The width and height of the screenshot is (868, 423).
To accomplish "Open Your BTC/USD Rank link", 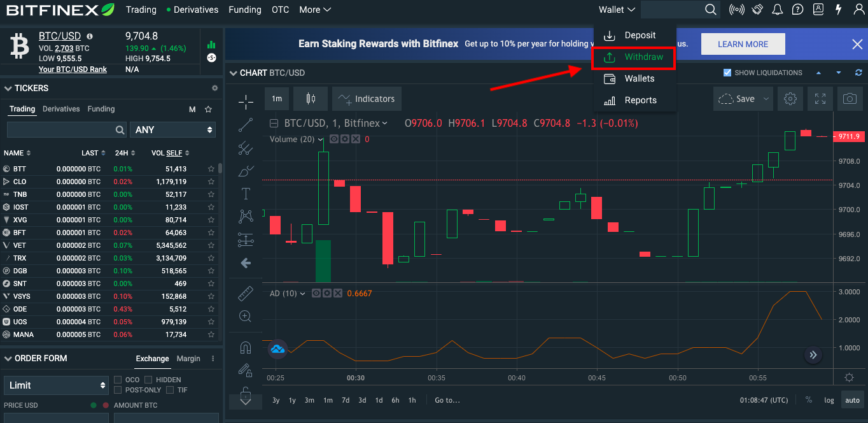I will [73, 69].
